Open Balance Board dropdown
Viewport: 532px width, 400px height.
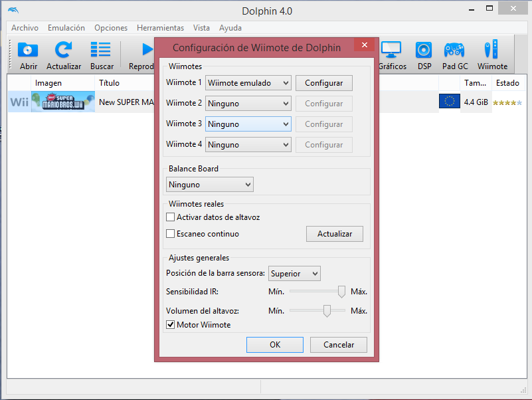point(210,184)
